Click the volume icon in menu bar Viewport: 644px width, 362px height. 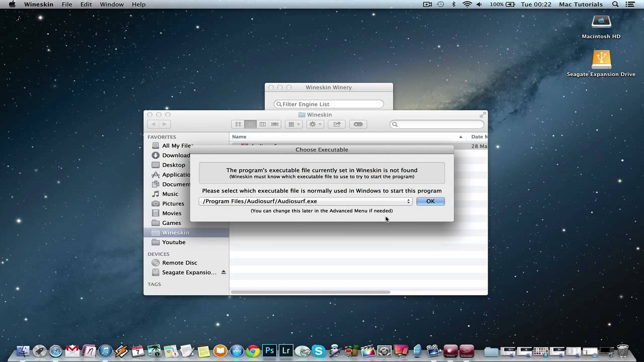[479, 5]
